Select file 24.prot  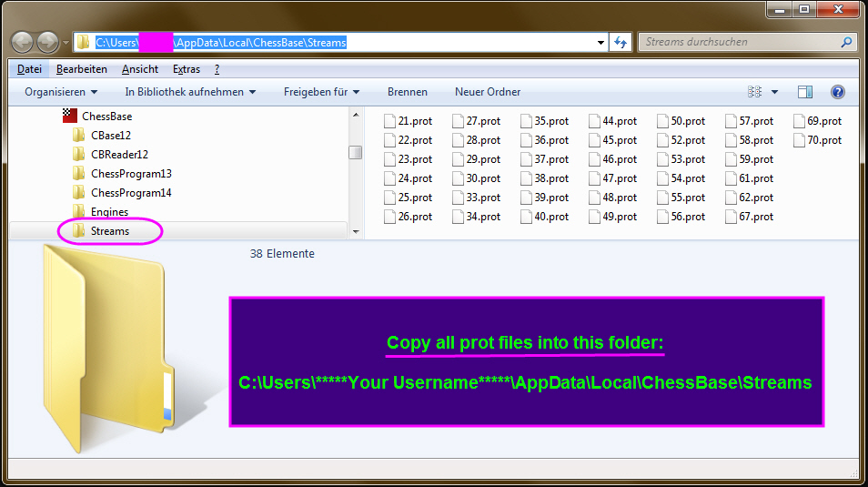tap(409, 178)
